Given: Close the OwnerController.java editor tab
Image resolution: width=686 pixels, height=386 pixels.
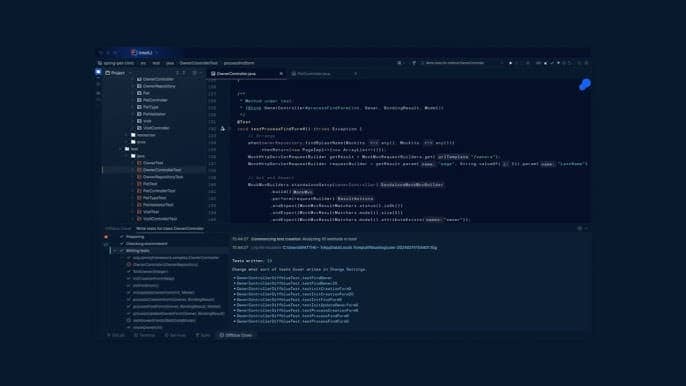Looking at the screenshot, I should [281, 74].
